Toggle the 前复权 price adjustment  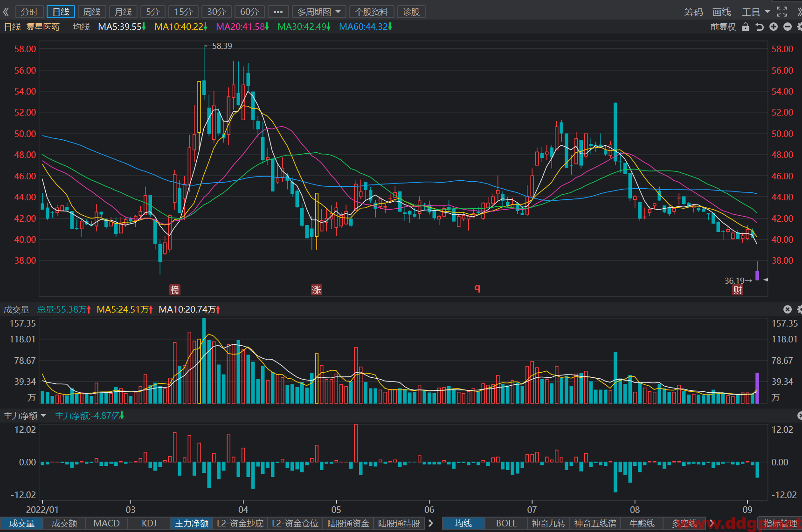(723, 27)
